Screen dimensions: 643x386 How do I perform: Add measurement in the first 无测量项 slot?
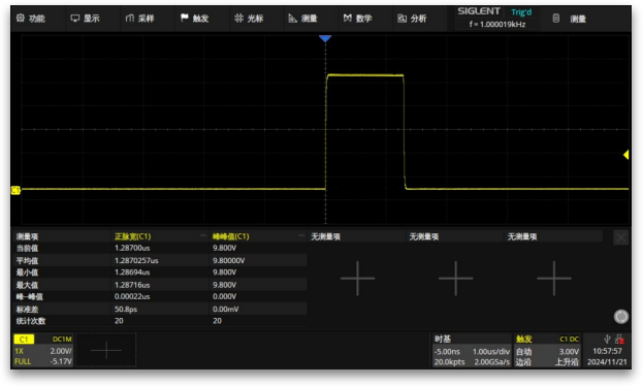click(x=357, y=278)
